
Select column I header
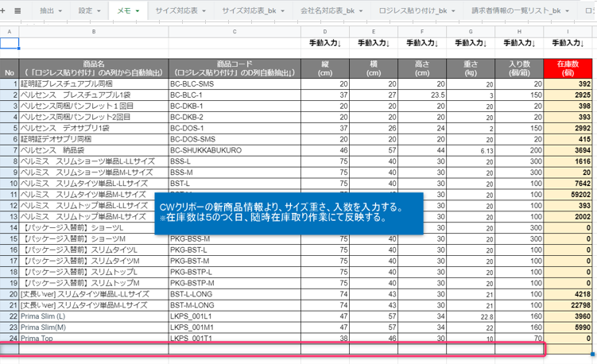(x=568, y=32)
